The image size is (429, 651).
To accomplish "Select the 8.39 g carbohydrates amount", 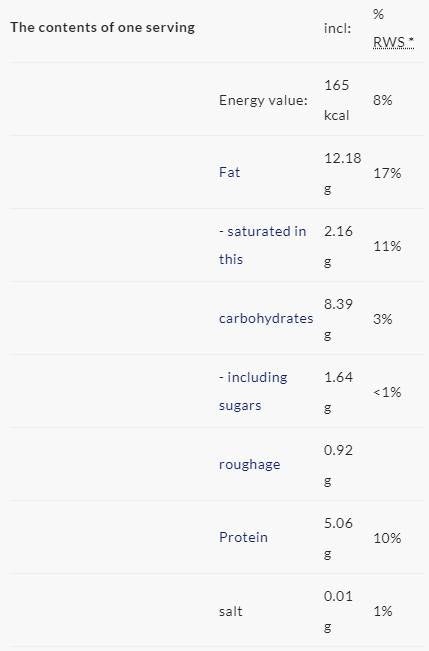I will tap(338, 319).
